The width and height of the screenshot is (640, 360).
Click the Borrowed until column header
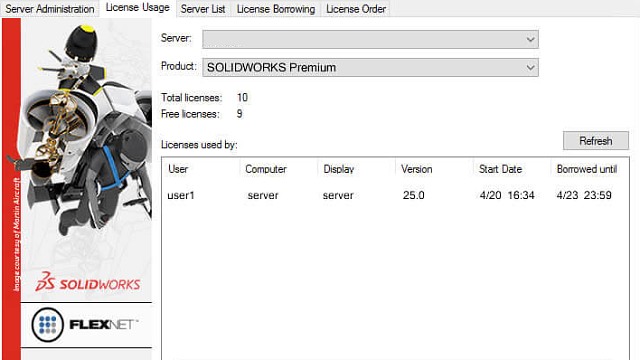[589, 169]
